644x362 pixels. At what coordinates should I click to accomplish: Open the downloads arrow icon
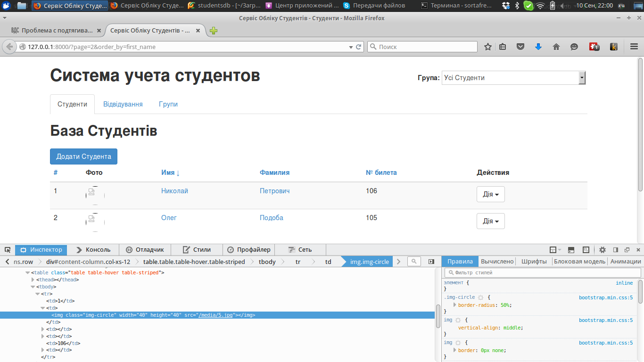(x=538, y=47)
